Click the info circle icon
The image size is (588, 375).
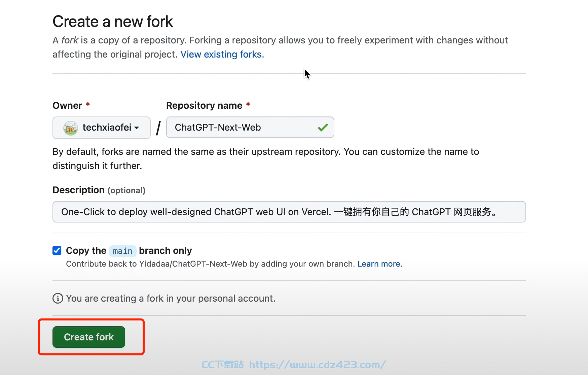[58, 298]
